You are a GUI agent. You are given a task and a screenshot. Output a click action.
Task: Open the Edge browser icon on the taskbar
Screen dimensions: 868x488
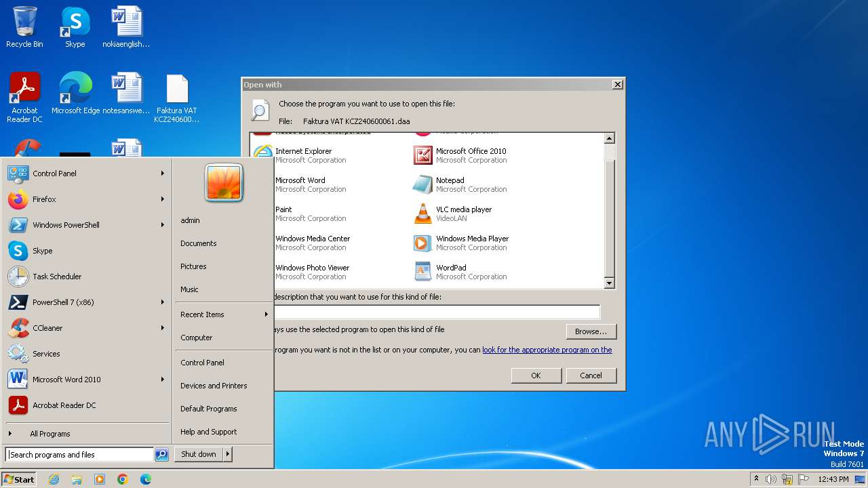146,479
